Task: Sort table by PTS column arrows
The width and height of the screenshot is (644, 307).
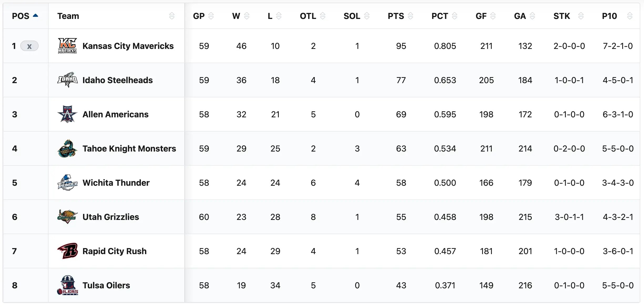Action: tap(410, 16)
